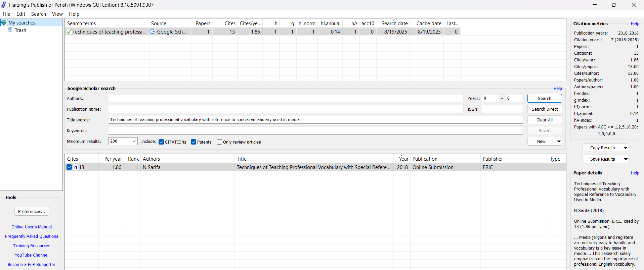This screenshot has width=644, height=270.
Task: Open the Maximum results dropdown
Action: point(123,141)
